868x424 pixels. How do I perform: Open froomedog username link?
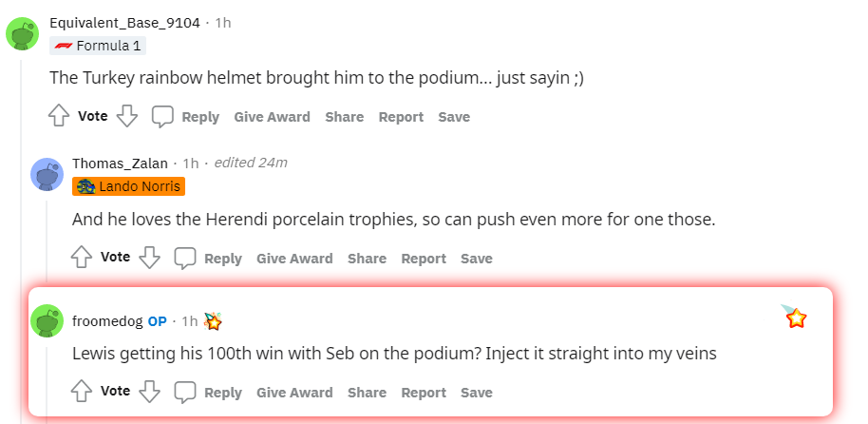(107, 321)
